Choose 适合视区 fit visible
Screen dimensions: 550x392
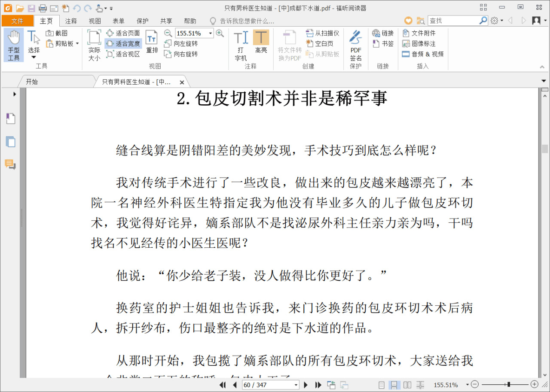(x=123, y=54)
